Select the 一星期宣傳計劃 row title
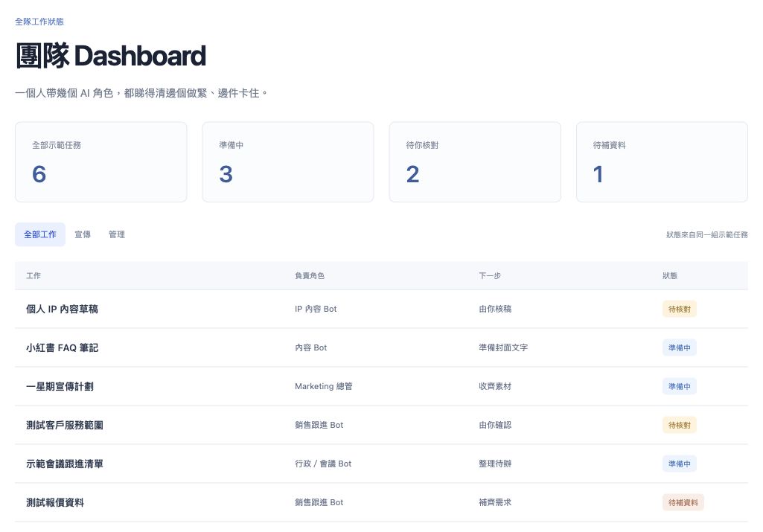Screen dimensions: 763x532 (60, 386)
